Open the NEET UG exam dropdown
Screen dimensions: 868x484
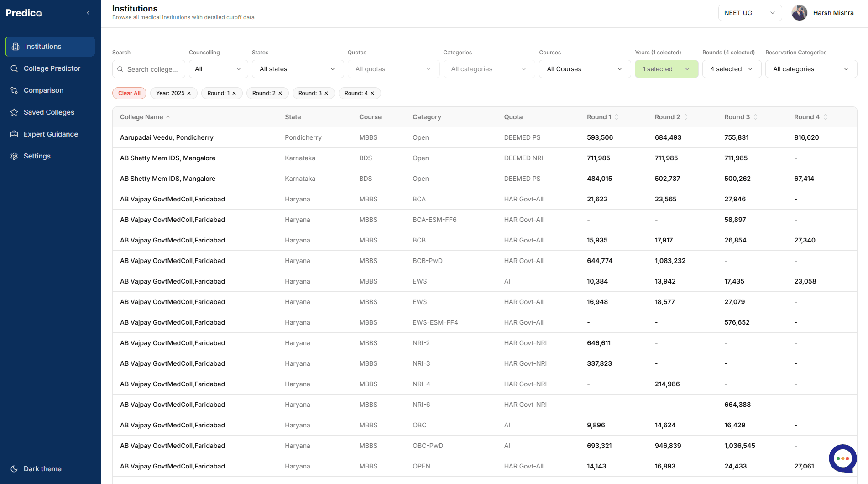750,13
